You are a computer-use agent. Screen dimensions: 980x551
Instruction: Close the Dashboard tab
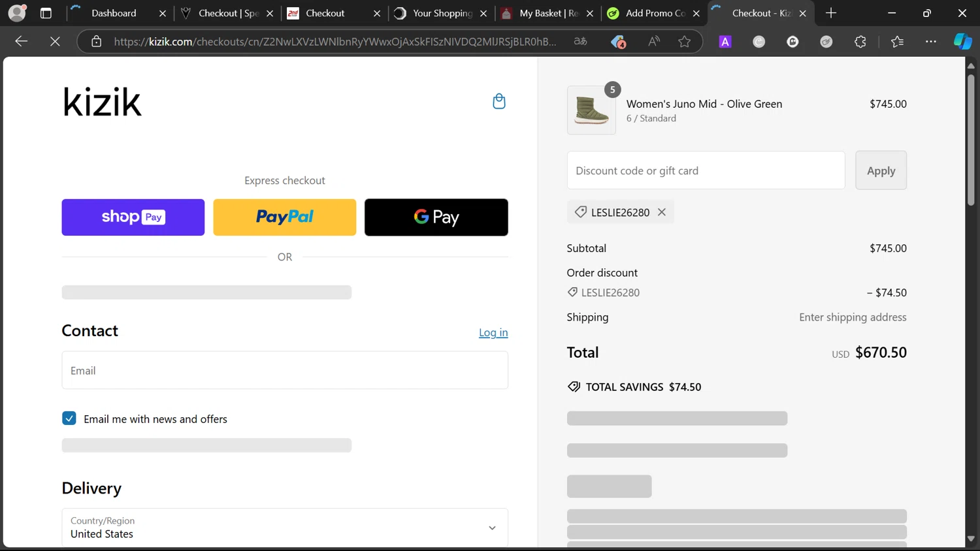pos(163,13)
